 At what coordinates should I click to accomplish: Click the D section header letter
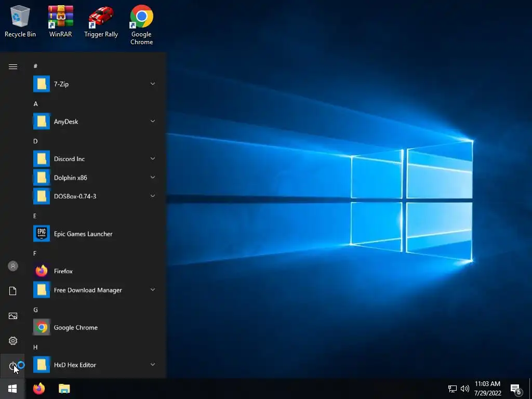tap(35, 141)
